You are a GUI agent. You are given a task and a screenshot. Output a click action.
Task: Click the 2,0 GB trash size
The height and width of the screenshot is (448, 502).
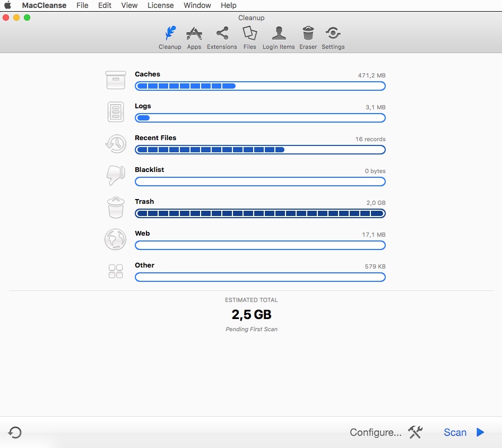[376, 203]
